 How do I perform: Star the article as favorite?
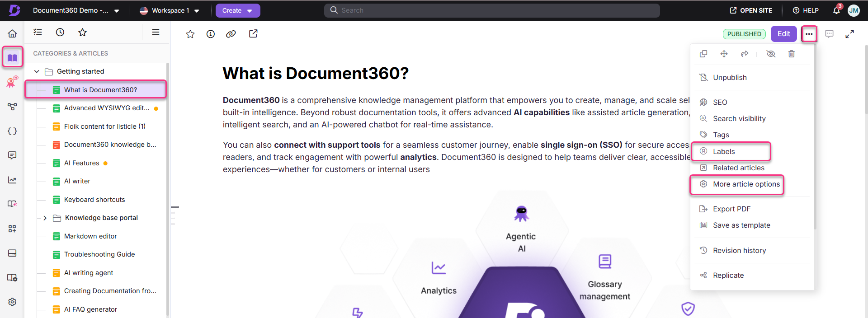click(190, 34)
